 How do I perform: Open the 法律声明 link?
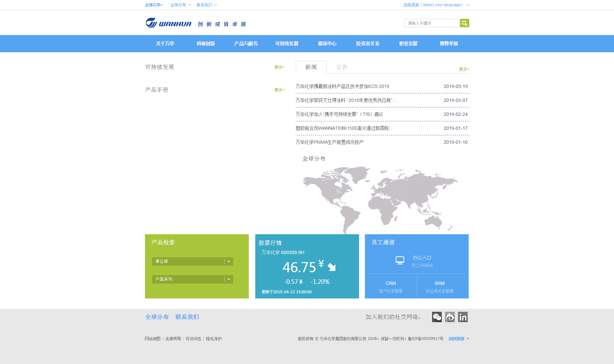(173, 339)
